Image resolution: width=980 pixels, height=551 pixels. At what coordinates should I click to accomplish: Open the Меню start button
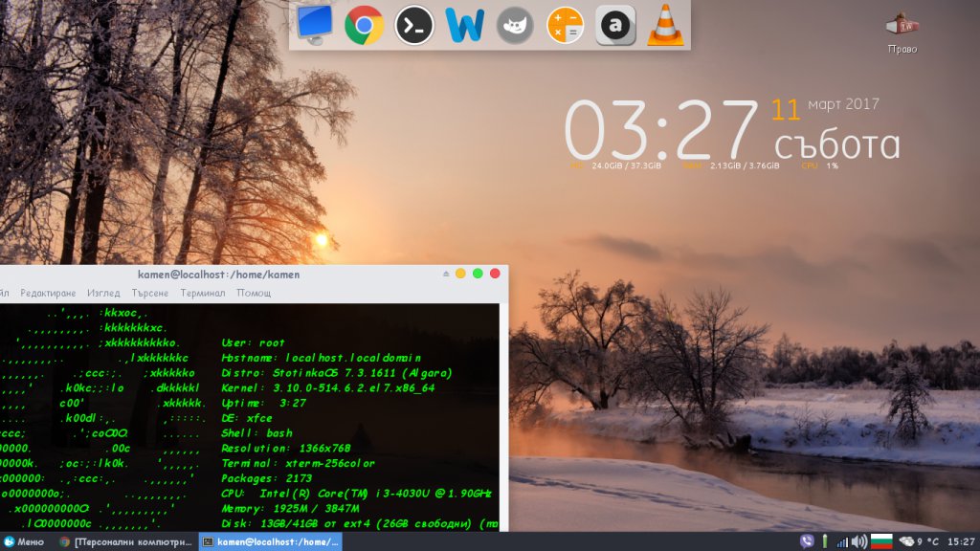24,541
